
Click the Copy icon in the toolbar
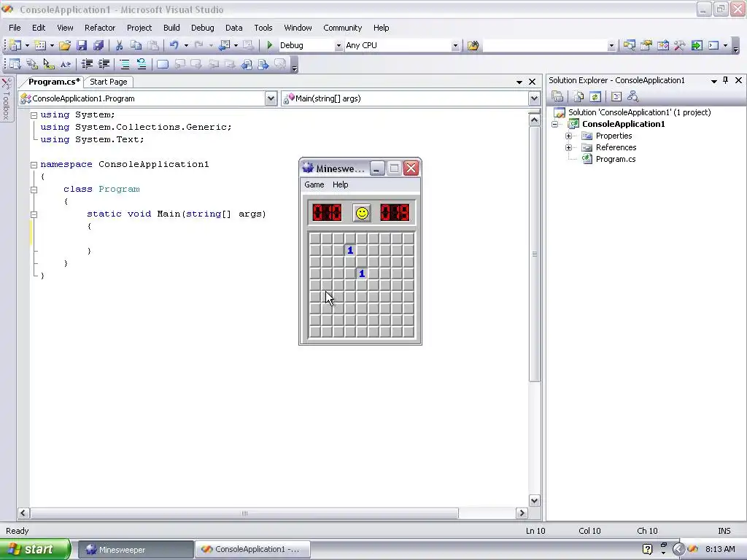136,45
